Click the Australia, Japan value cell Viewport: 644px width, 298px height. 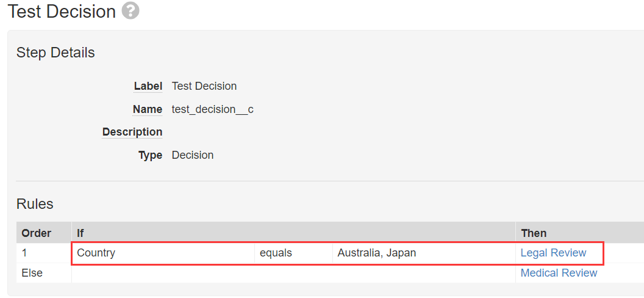tap(377, 253)
